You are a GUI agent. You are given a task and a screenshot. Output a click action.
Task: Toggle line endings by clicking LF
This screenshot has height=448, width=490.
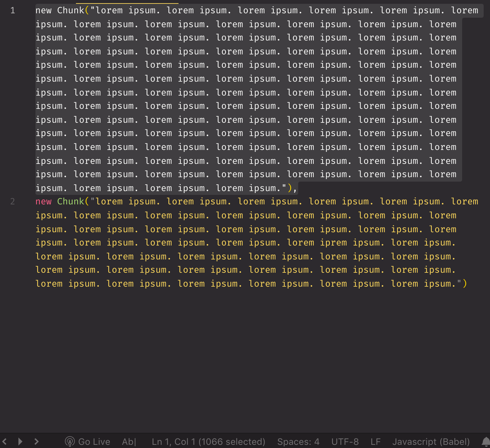tap(375, 442)
